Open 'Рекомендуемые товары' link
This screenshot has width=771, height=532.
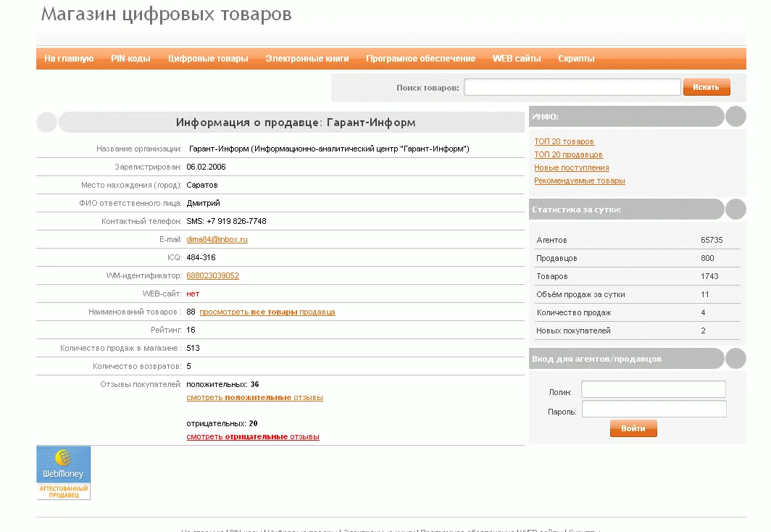coord(579,181)
